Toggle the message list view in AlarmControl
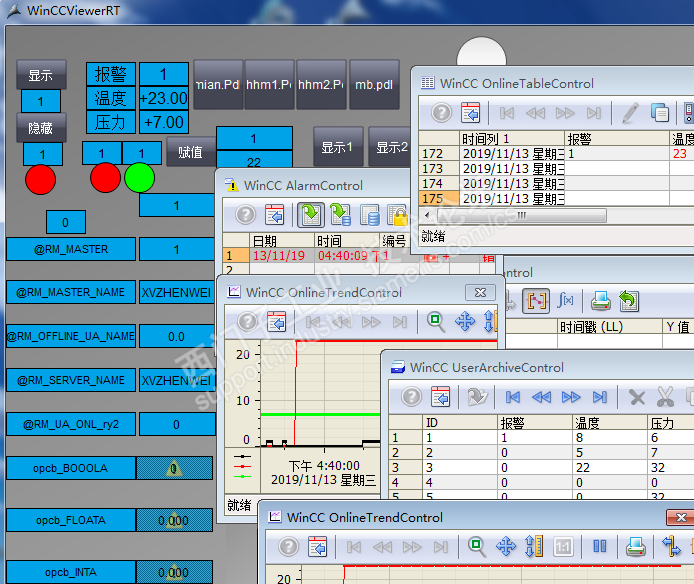This screenshot has width=694, height=584. click(311, 215)
